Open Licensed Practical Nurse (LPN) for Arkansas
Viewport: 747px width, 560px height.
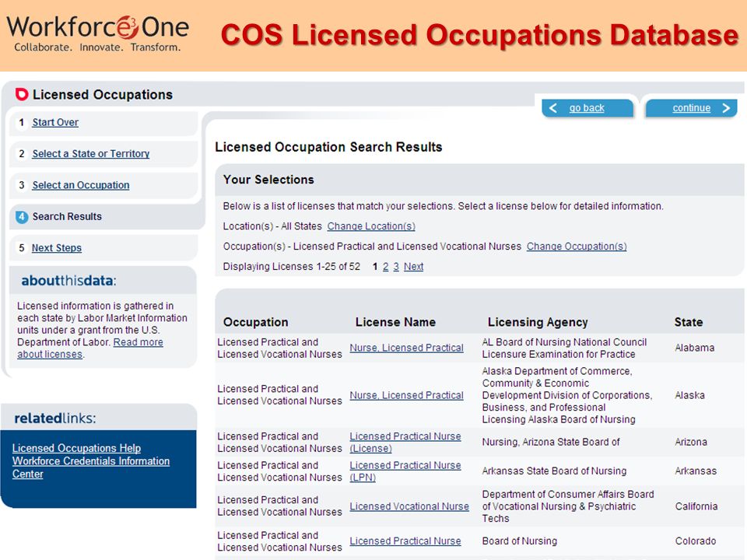tap(405, 471)
